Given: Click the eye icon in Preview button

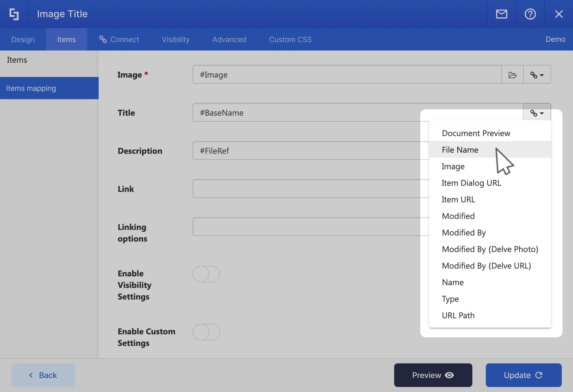Looking at the screenshot, I should coord(450,375).
